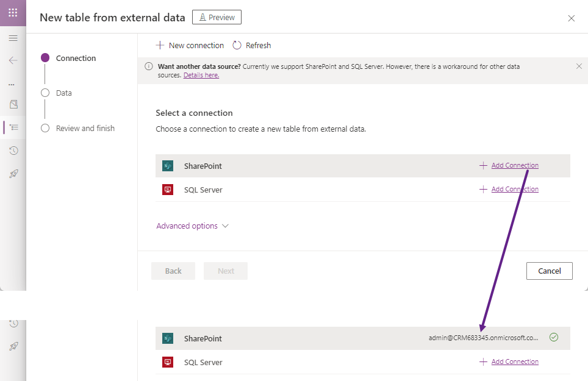Open the ellipsis more options in sidebar
Viewport: 588px width, 381px height.
coord(12,85)
